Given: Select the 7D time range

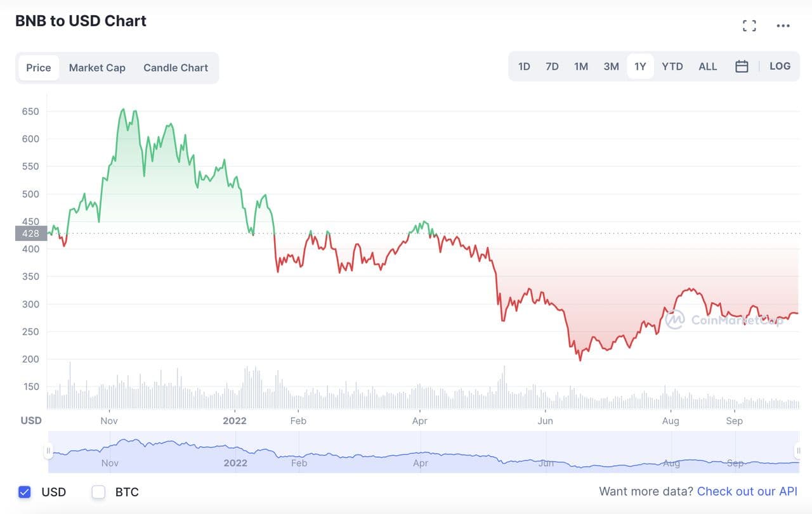Looking at the screenshot, I should [552, 67].
